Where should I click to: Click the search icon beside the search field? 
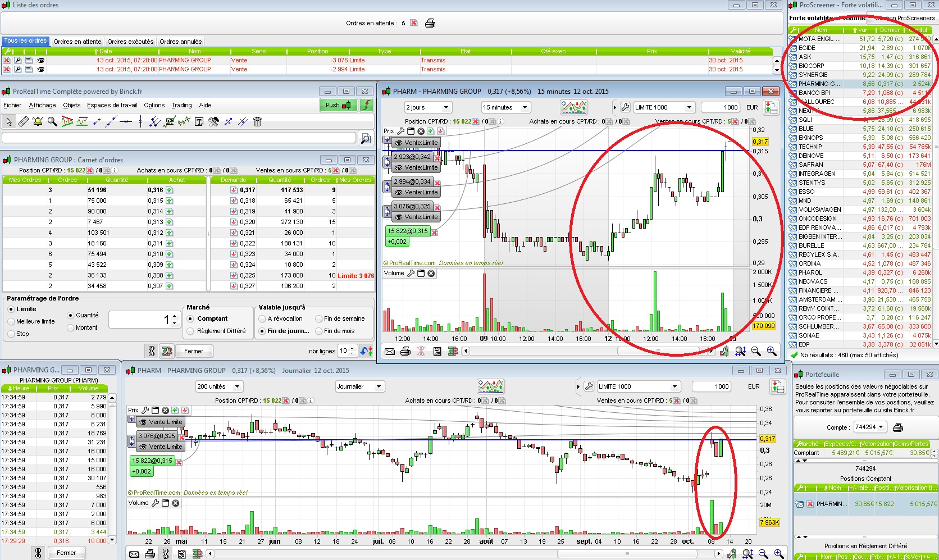[365, 138]
